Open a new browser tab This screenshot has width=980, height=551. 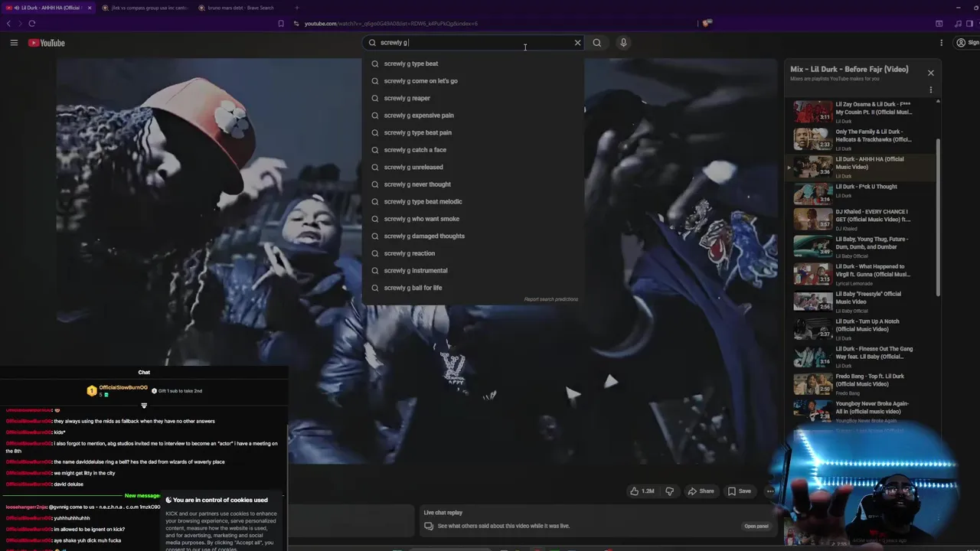297,8
